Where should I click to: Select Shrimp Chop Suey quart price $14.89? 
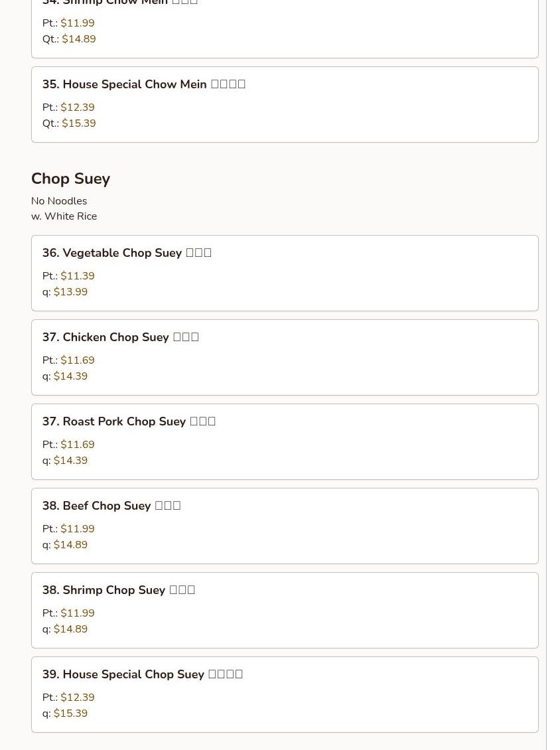tap(70, 629)
